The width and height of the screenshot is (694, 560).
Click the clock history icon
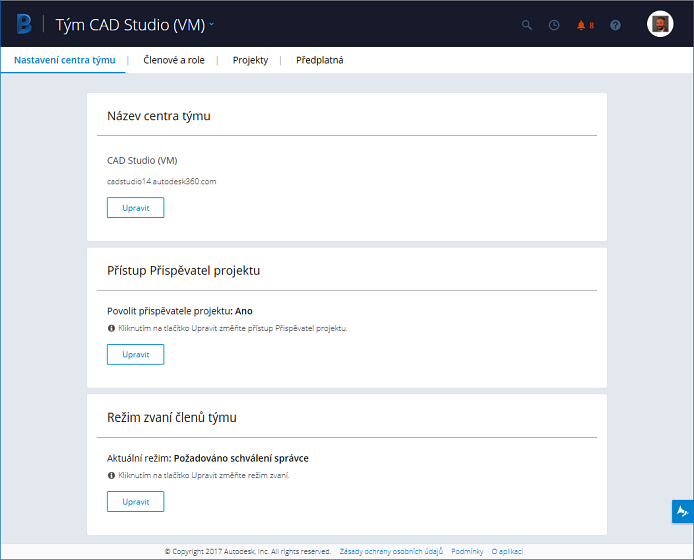point(554,25)
